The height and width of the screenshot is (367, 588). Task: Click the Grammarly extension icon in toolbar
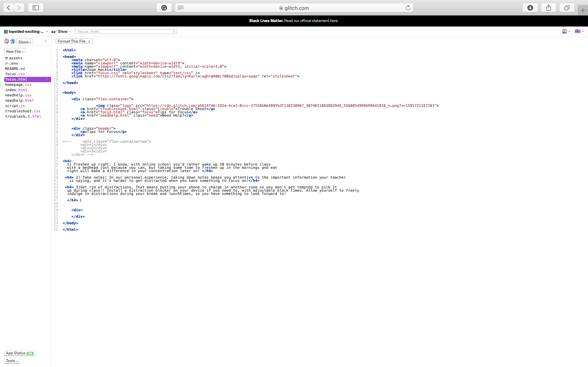pos(164,8)
